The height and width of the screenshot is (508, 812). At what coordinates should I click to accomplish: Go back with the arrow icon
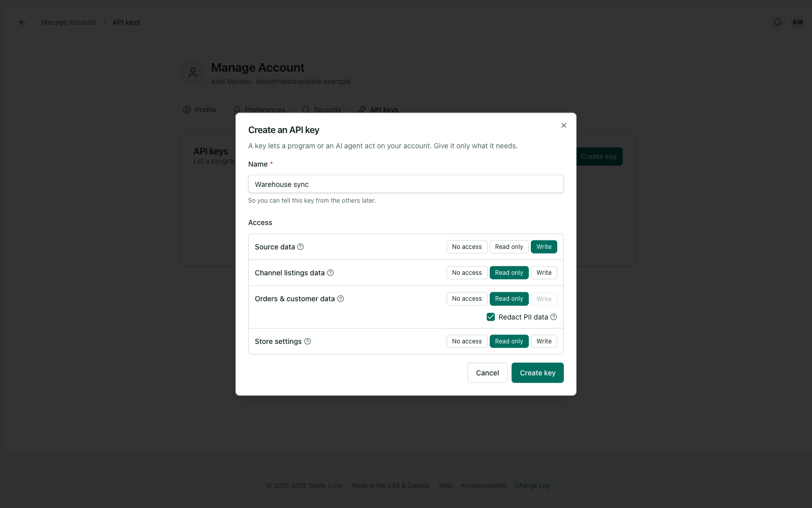pos(22,22)
